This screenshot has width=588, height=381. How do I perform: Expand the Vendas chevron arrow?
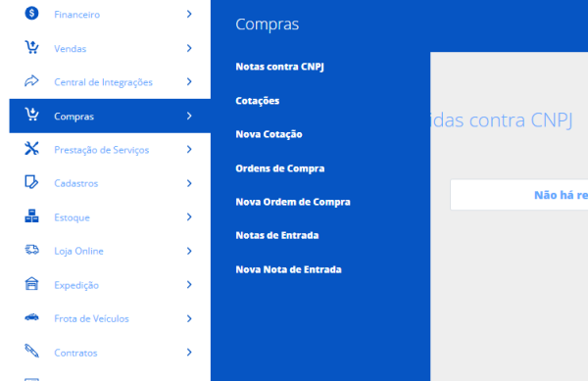(189, 48)
